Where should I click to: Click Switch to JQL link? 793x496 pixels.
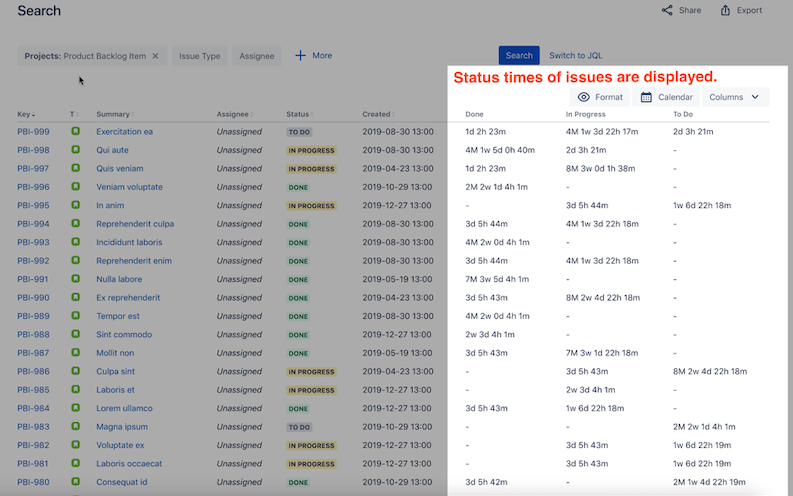576,56
